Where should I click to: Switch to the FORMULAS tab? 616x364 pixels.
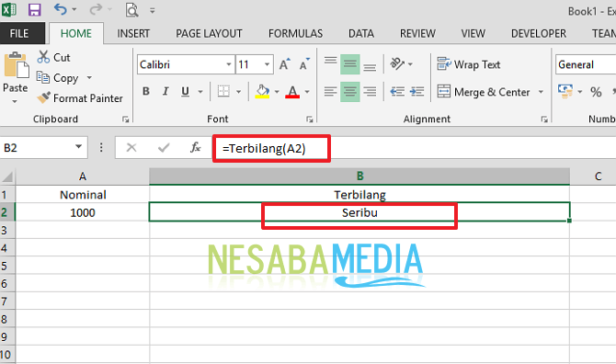point(295,33)
